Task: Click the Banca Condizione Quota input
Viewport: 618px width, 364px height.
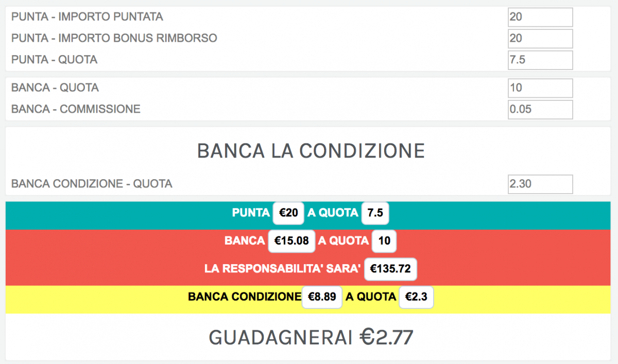Action: 540,184
